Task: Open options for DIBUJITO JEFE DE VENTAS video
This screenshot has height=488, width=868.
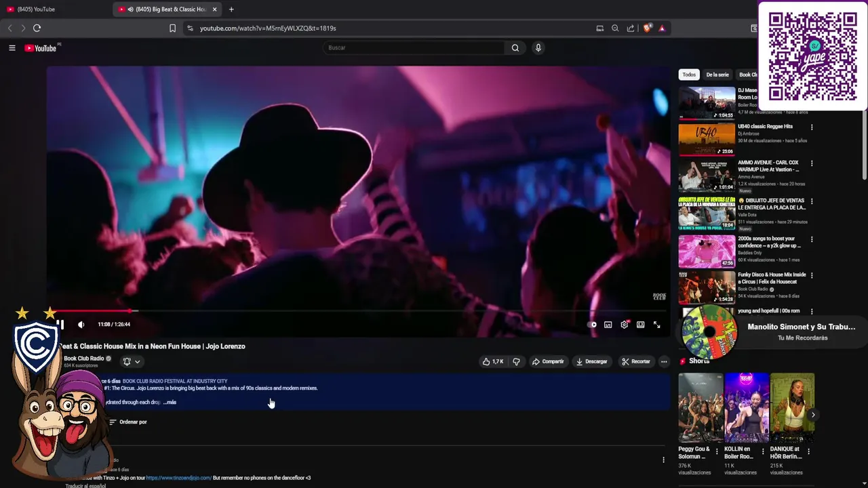Action: (812, 201)
